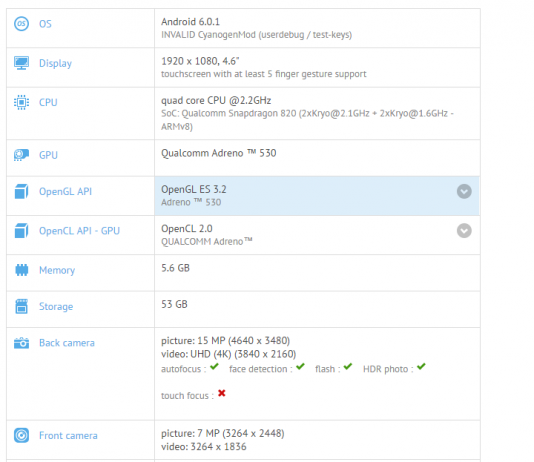The height and width of the screenshot is (462, 534).
Task: Click the GPU graphics card icon
Action: pyautogui.click(x=21, y=155)
